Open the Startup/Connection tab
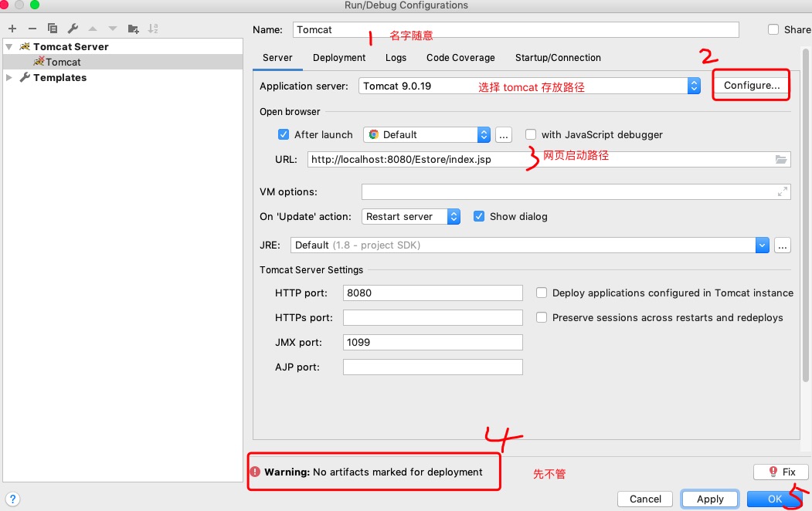This screenshot has height=511, width=812. (x=558, y=58)
